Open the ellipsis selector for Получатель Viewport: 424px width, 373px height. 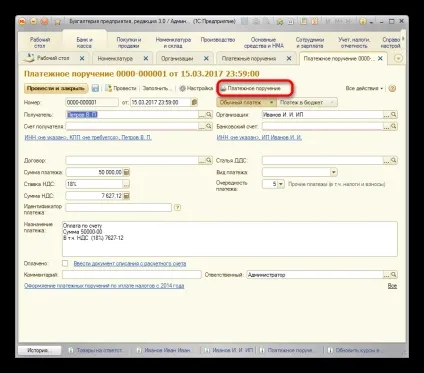pos(202,115)
